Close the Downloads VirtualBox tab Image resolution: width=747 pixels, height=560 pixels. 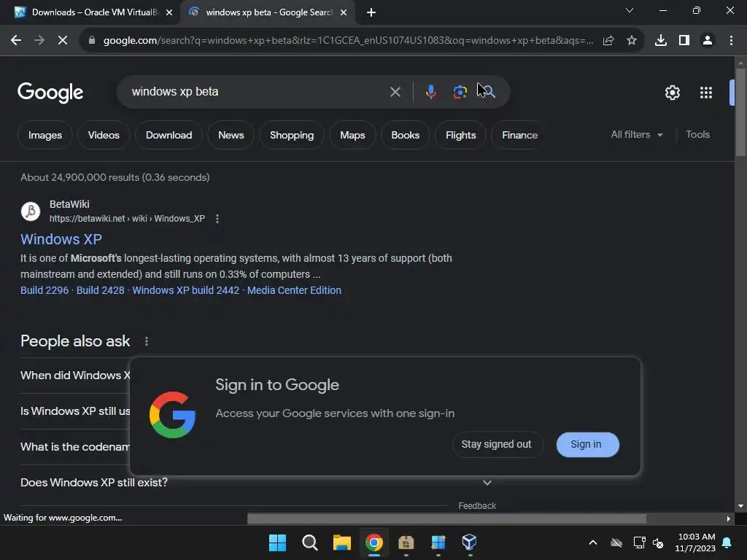(x=169, y=12)
